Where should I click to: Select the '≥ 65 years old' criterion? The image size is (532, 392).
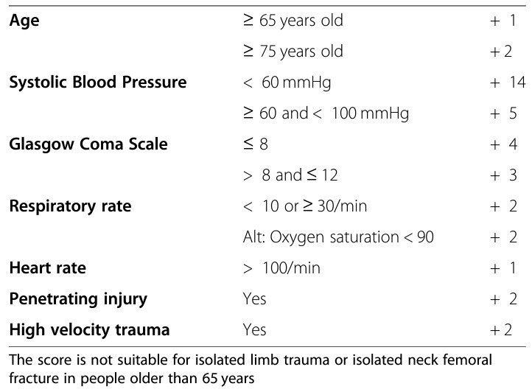[x=293, y=21]
